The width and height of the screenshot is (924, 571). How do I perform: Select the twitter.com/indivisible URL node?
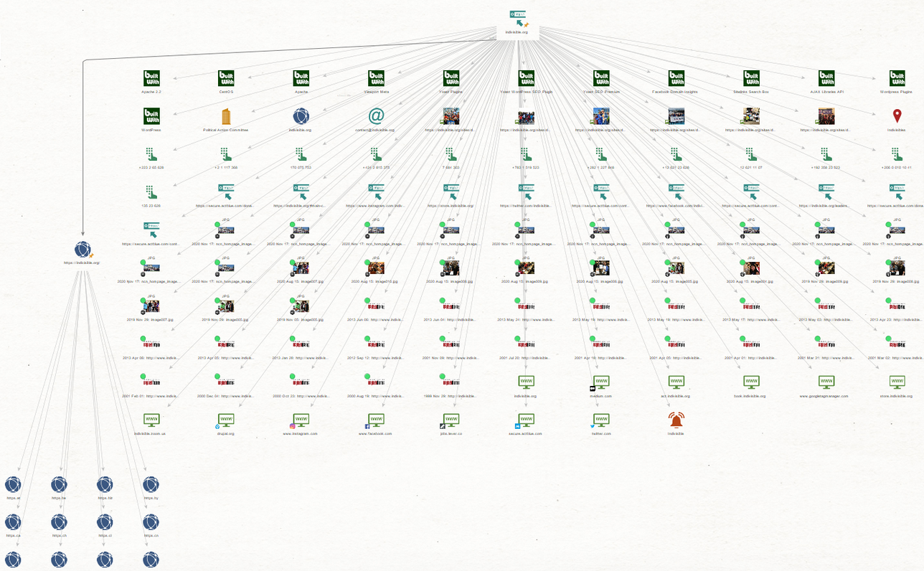[x=526, y=192]
